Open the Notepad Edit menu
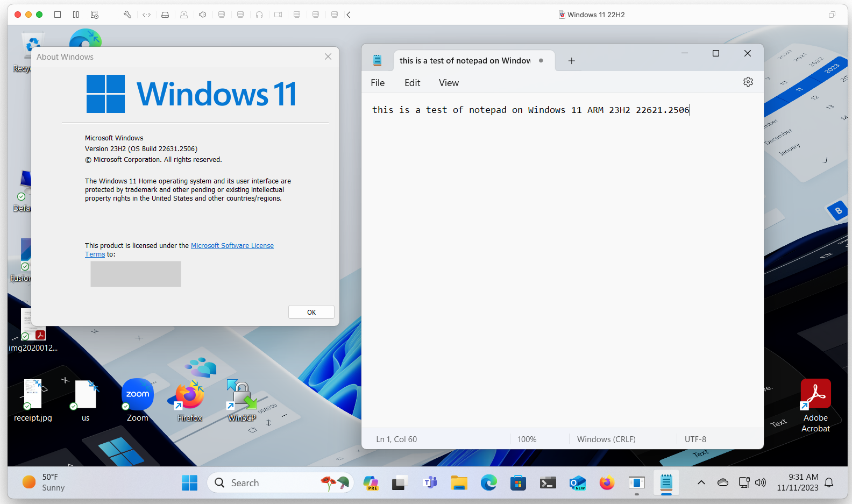Image resolution: width=852 pixels, height=504 pixels. [x=413, y=83]
